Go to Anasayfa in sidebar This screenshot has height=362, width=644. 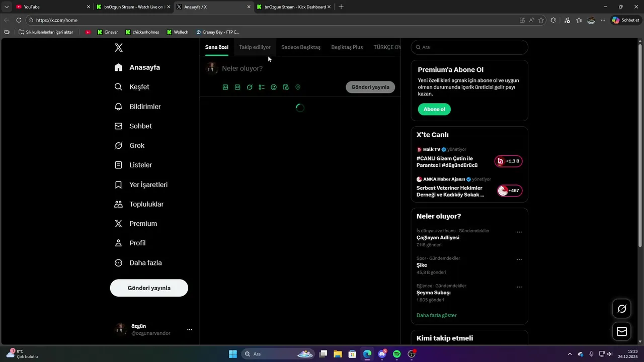click(137, 67)
